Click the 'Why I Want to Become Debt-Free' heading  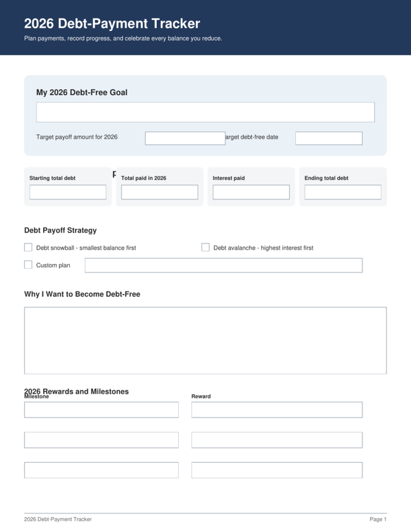point(82,294)
